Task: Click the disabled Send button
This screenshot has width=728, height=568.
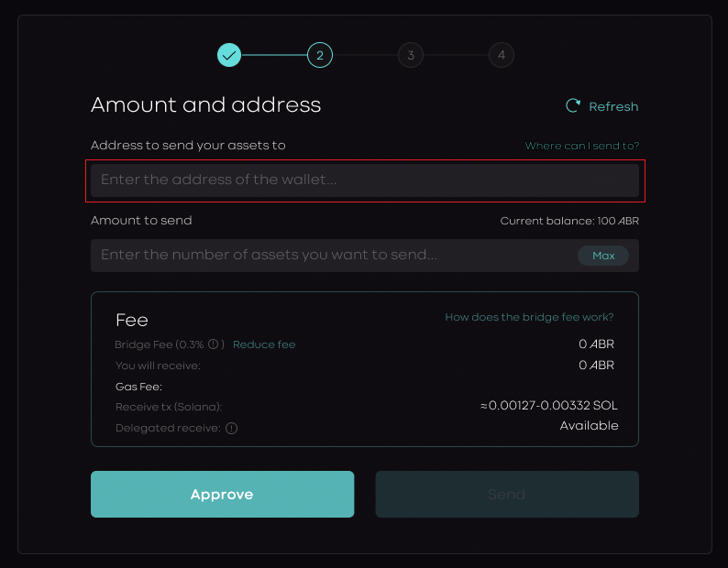Action: 507,495
